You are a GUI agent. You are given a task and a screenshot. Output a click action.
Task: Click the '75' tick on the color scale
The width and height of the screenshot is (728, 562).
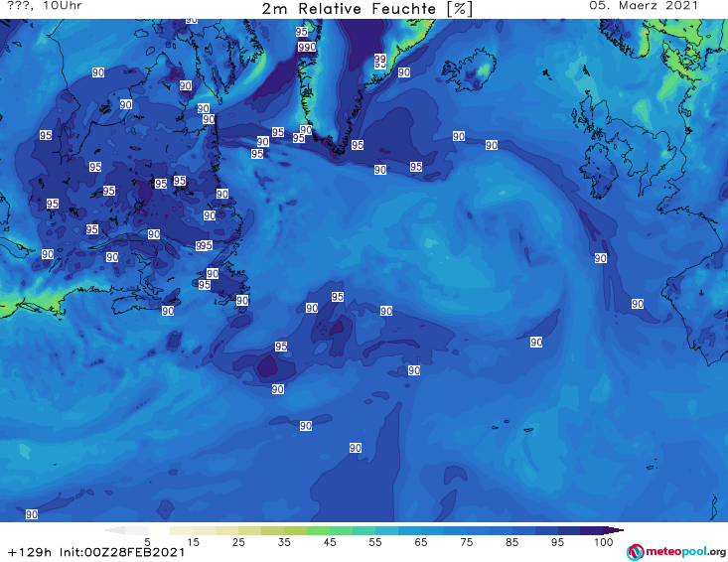click(x=466, y=542)
